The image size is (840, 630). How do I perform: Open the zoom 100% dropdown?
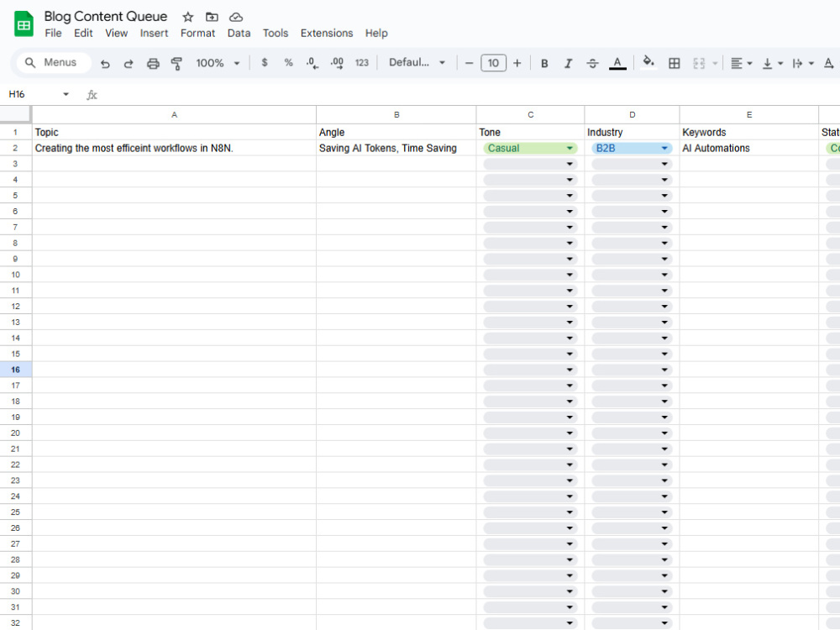pos(218,63)
